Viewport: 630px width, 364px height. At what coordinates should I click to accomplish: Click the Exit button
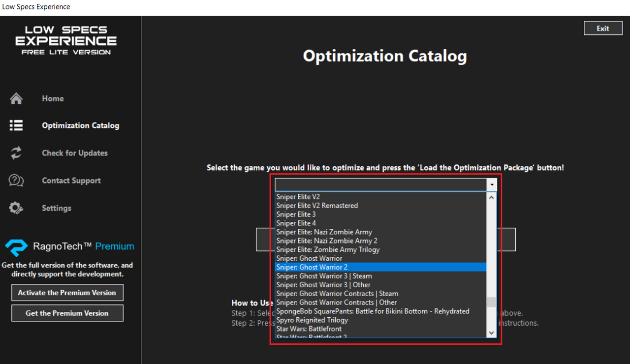pos(603,29)
